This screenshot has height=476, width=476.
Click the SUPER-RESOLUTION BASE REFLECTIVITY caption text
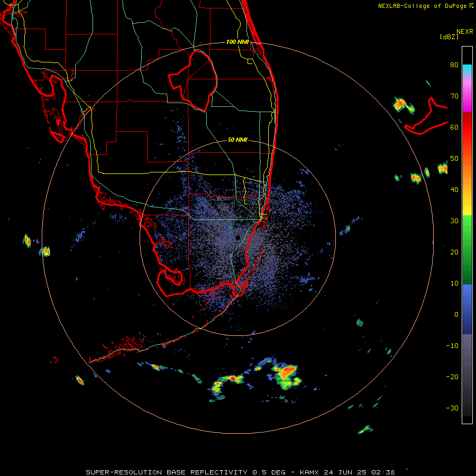tap(167, 472)
